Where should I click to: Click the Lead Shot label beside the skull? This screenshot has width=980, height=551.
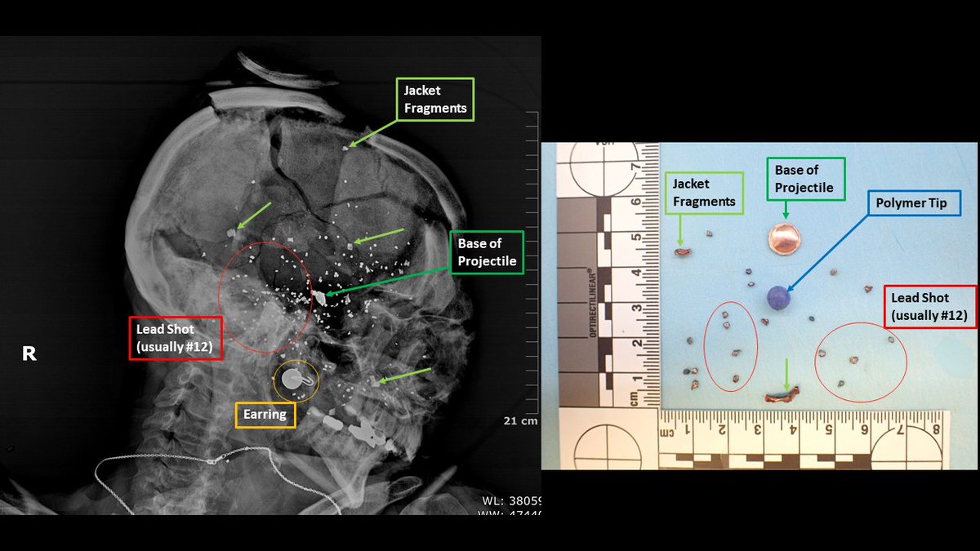[x=175, y=338]
